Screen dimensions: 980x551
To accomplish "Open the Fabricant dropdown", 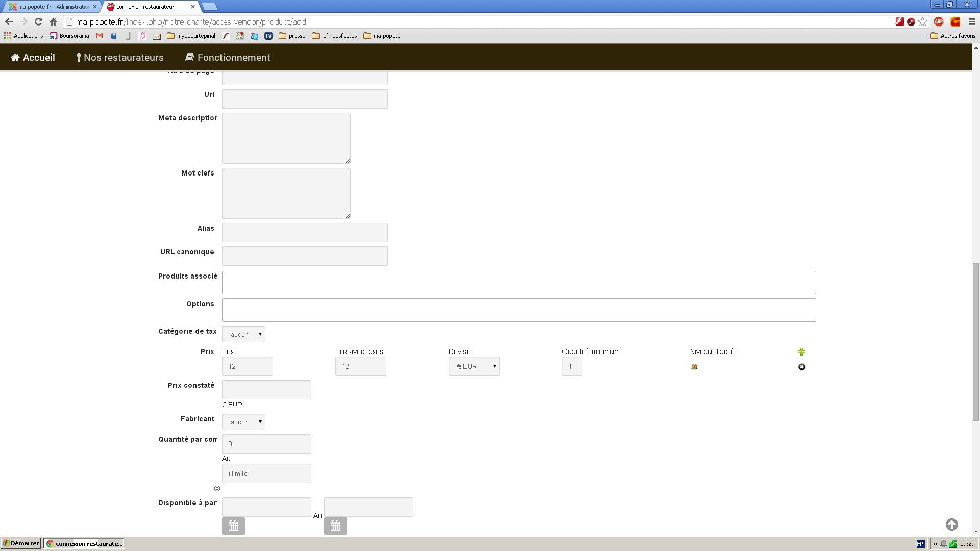I will click(243, 422).
